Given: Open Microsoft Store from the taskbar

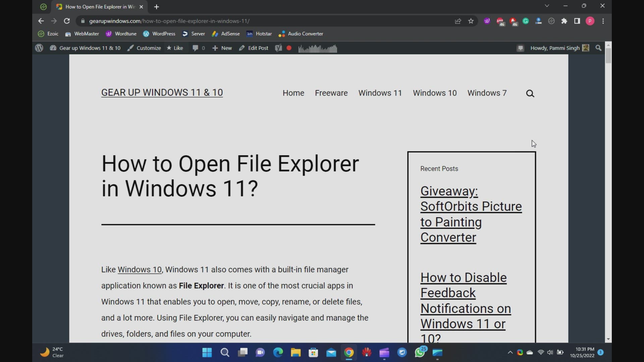Looking at the screenshot, I should coord(313,353).
